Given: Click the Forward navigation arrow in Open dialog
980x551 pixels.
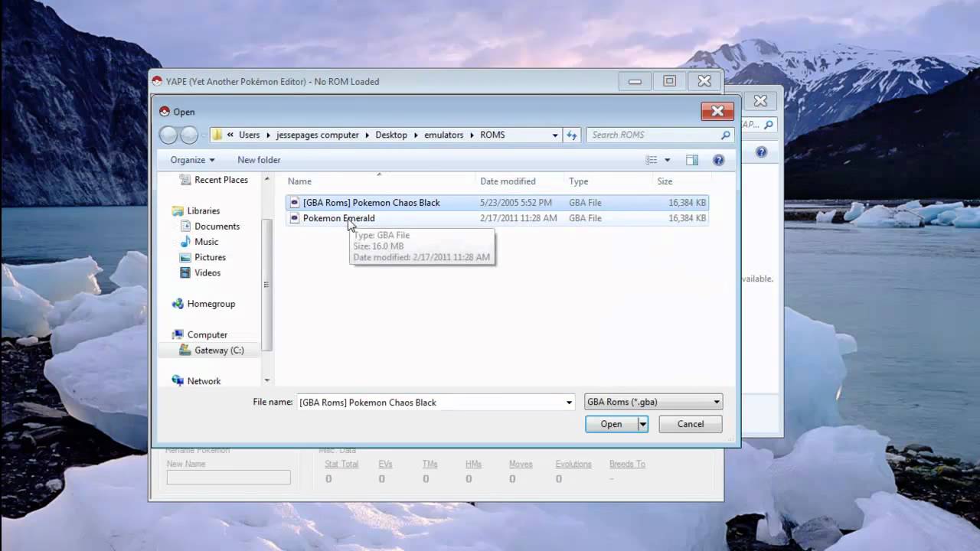Looking at the screenshot, I should point(189,135).
